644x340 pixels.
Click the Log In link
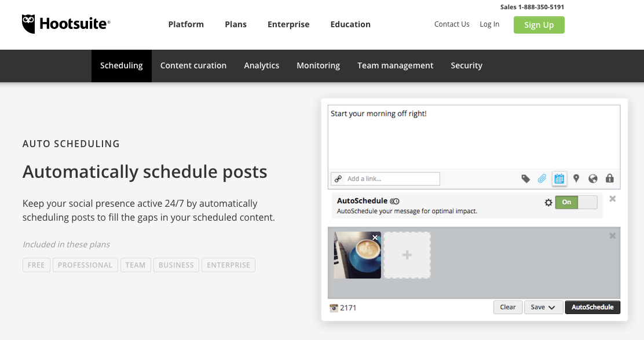click(489, 24)
